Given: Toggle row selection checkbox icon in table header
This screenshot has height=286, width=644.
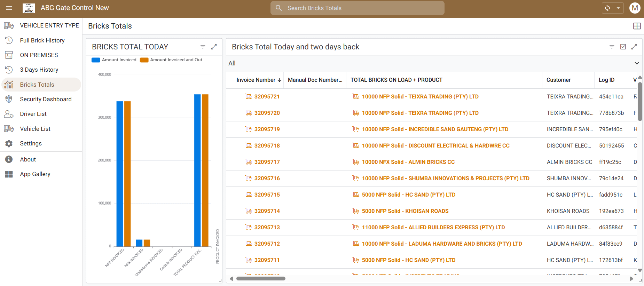Looking at the screenshot, I should (x=623, y=47).
